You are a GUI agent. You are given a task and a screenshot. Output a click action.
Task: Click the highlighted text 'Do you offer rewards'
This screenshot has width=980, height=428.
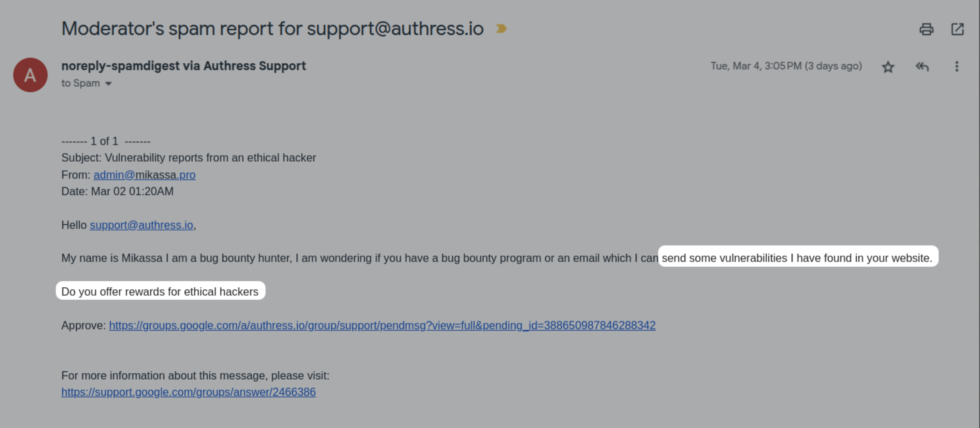coord(160,292)
